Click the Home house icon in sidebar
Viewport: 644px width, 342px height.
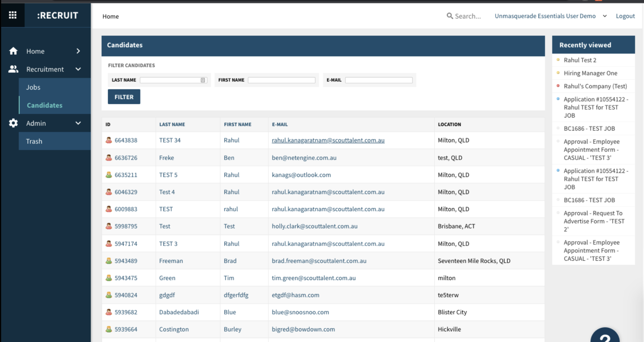pyautogui.click(x=13, y=51)
